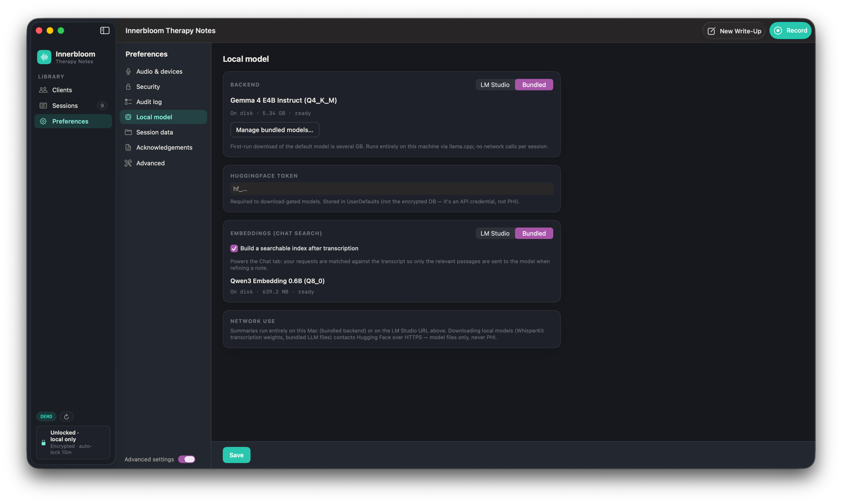
Task: Click the On disk 639.2 MB ready status
Action: 272,292
